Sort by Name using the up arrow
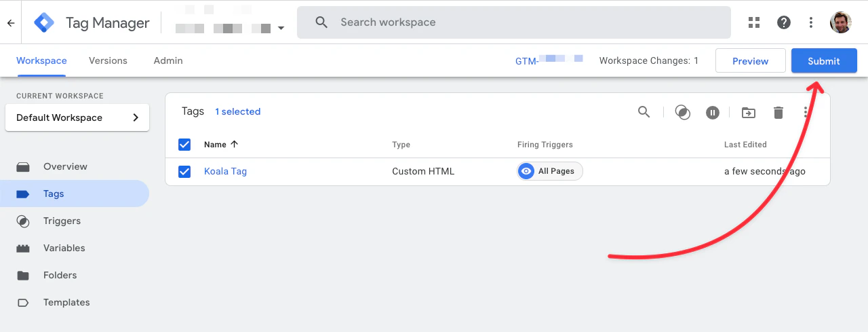 [x=235, y=145]
